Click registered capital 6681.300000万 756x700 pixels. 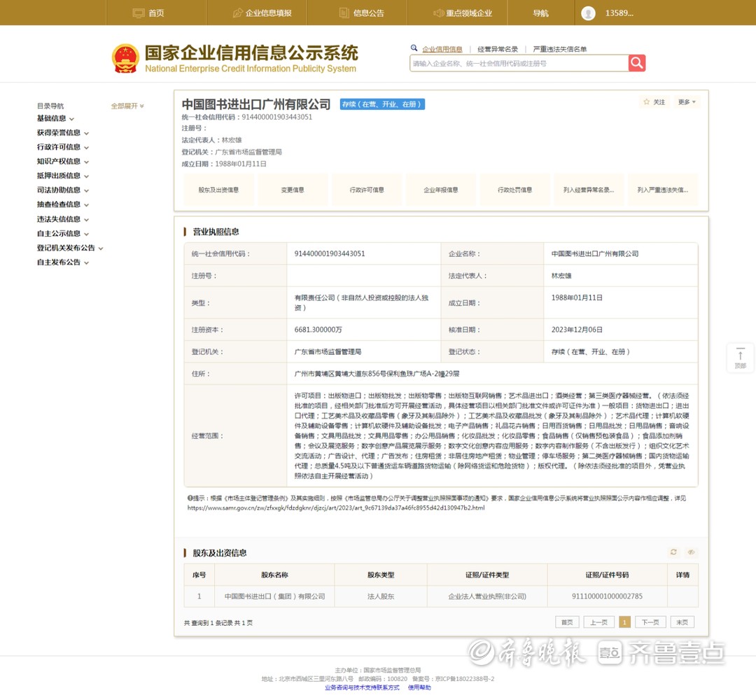[x=318, y=330]
